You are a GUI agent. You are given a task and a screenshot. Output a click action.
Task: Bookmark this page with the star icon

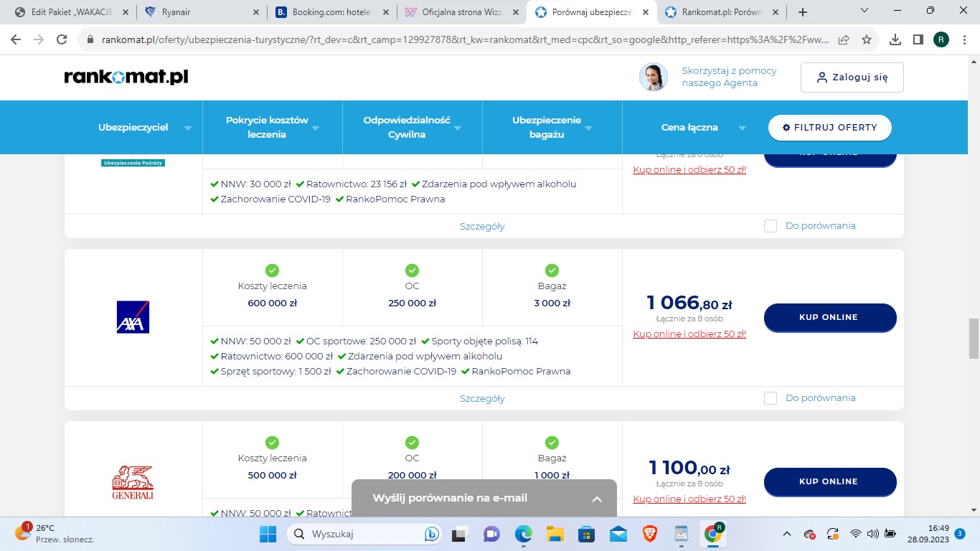point(867,39)
